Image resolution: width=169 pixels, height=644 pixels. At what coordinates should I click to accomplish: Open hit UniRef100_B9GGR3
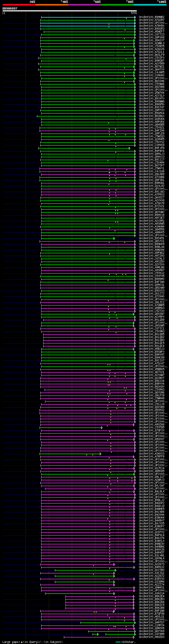(x=152, y=29)
